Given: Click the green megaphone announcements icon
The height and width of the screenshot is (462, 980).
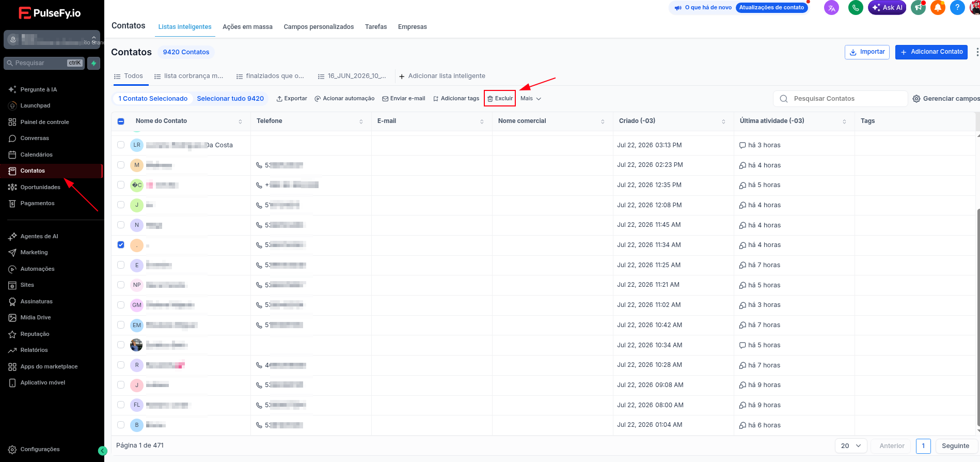Looking at the screenshot, I should (918, 8).
